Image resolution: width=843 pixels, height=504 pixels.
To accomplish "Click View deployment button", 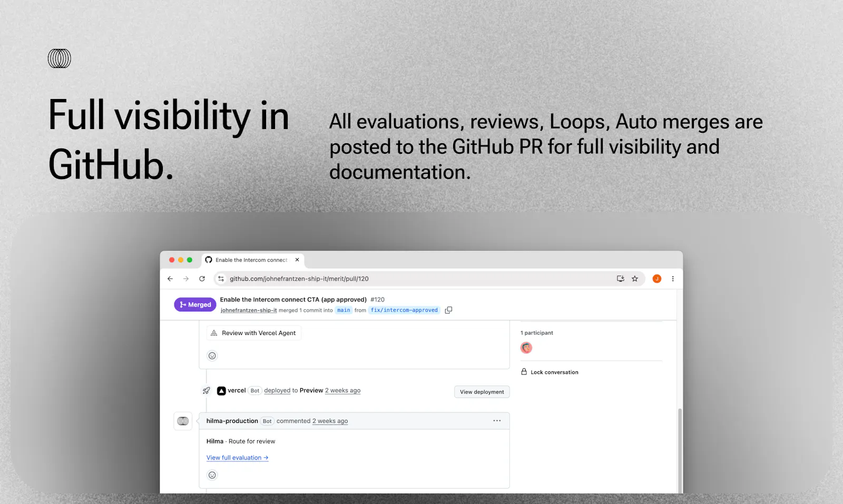I will (x=482, y=392).
